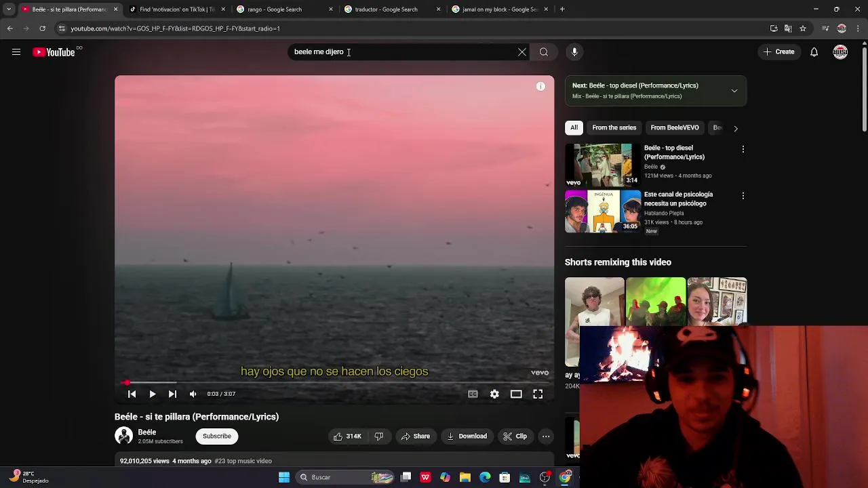Viewport: 868px width, 488px height.
Task: Open more actions ellipsis below video
Action: [x=546, y=436]
